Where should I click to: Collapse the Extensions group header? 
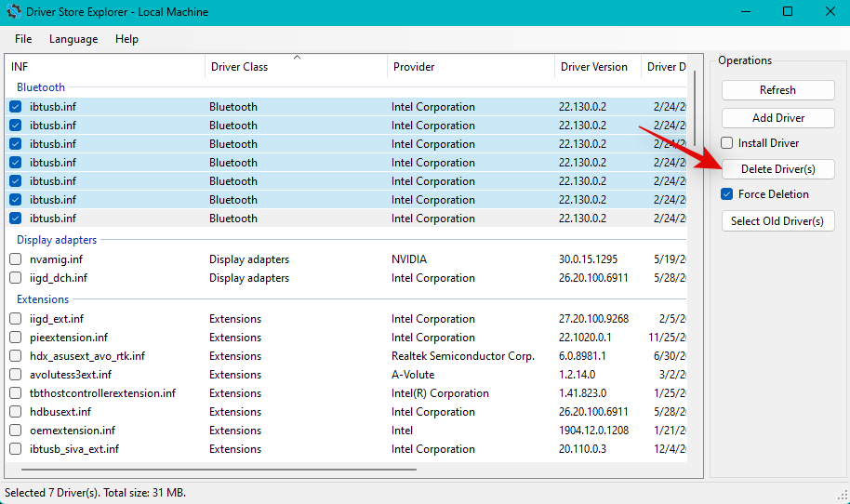(x=43, y=299)
